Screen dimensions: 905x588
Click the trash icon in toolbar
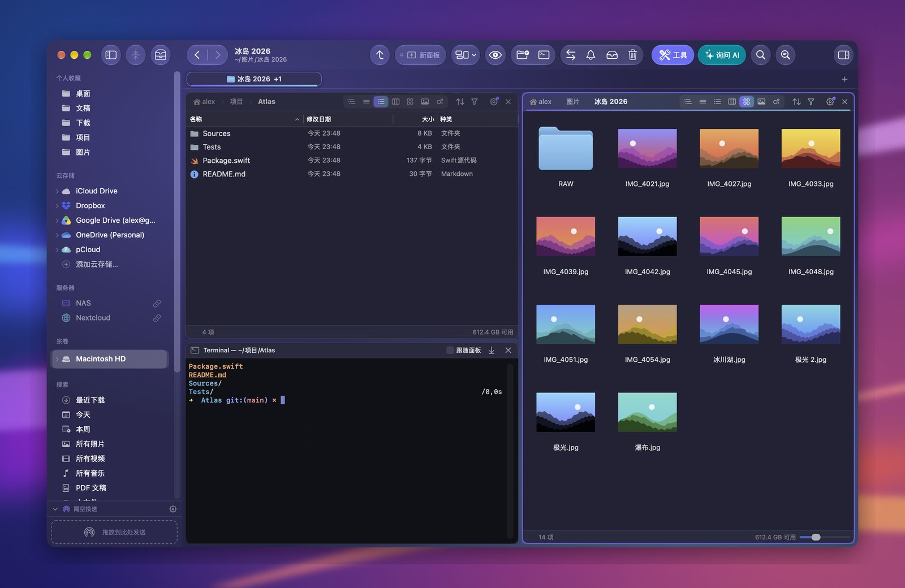pyautogui.click(x=632, y=55)
